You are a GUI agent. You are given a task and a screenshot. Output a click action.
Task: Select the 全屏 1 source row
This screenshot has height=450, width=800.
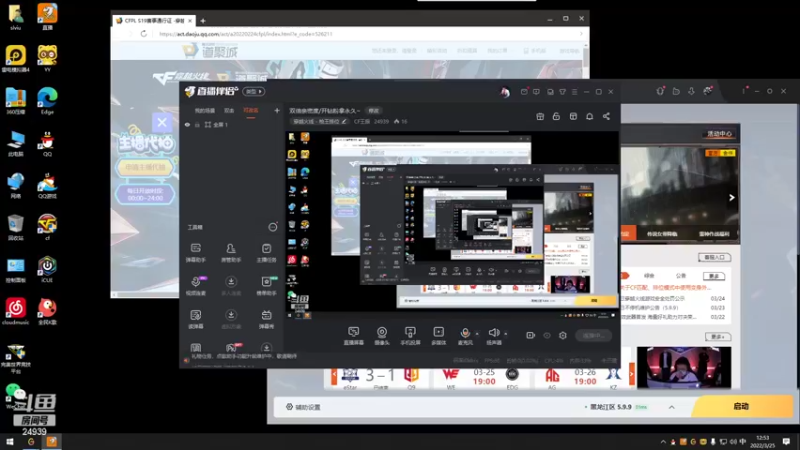232,124
